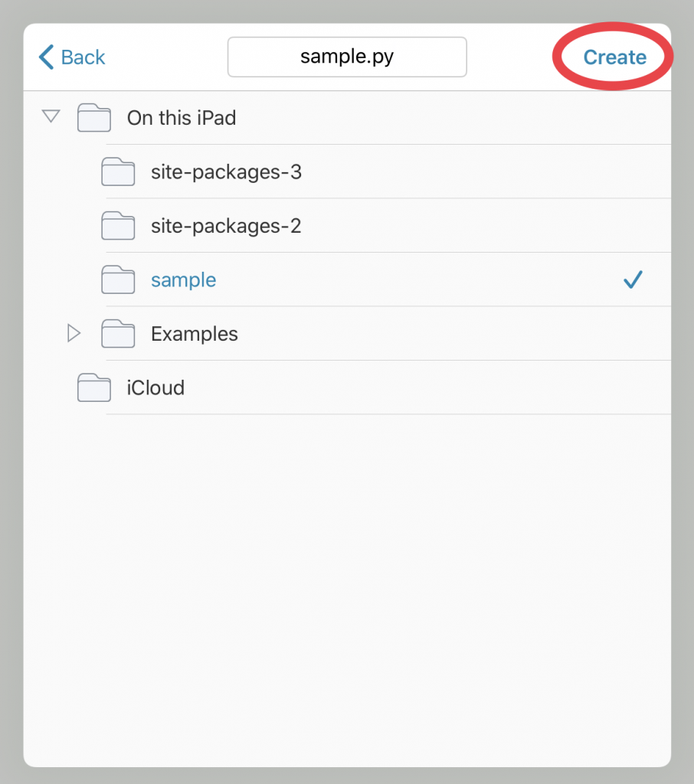The image size is (694, 784).
Task: Click the Examples folder icon
Action: click(118, 334)
